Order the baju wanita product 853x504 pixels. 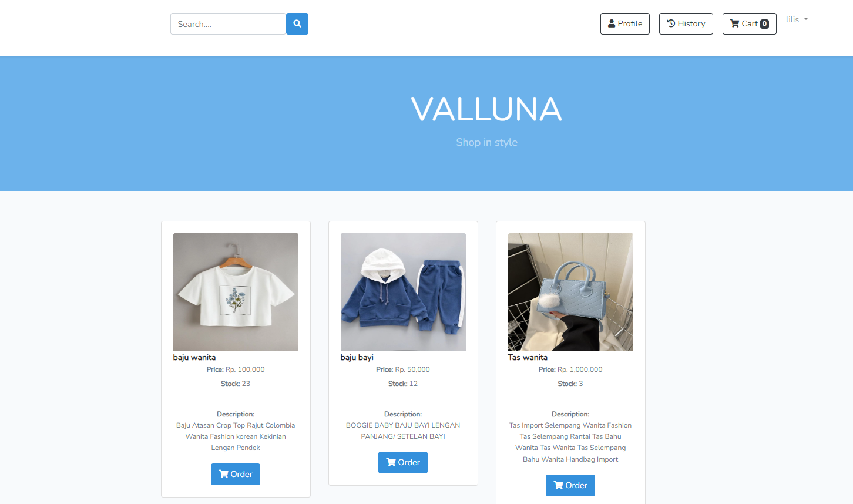(x=236, y=474)
